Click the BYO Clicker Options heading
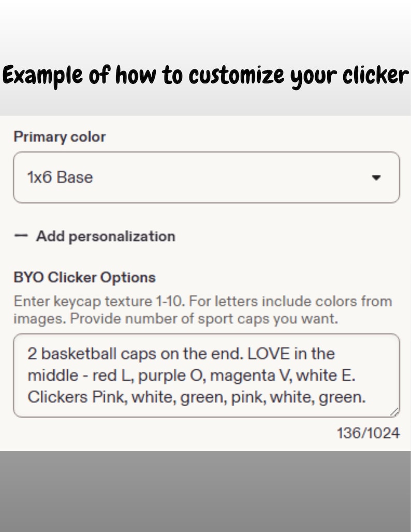This screenshot has width=411, height=532. point(84,278)
